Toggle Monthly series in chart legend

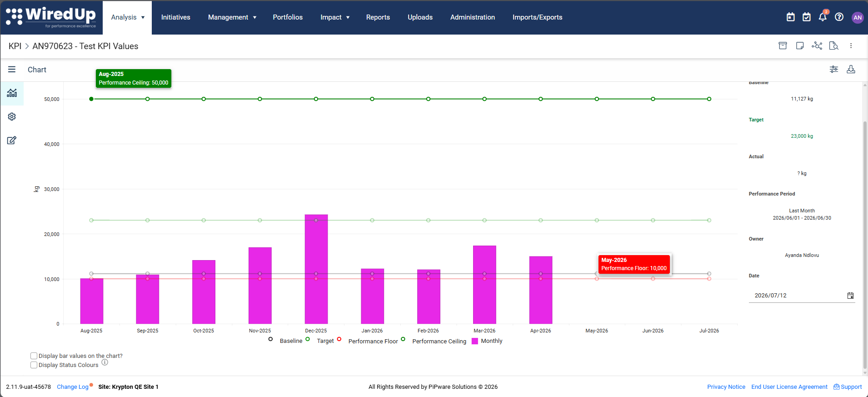pos(487,341)
